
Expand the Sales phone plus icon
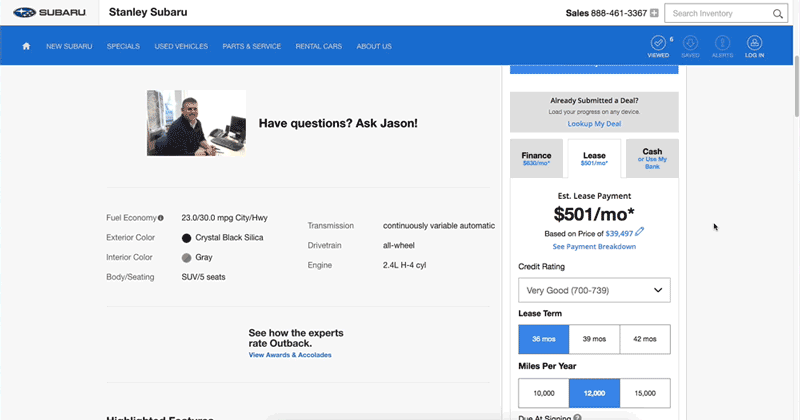pyautogui.click(x=654, y=13)
